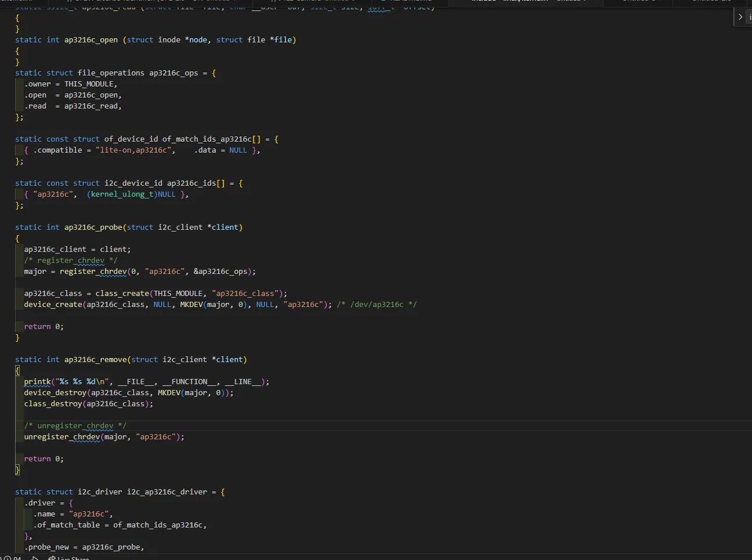The width and height of the screenshot is (752, 560).
Task: Click '(kernel_ulong_t)NULL' cast expression
Action: pos(131,194)
